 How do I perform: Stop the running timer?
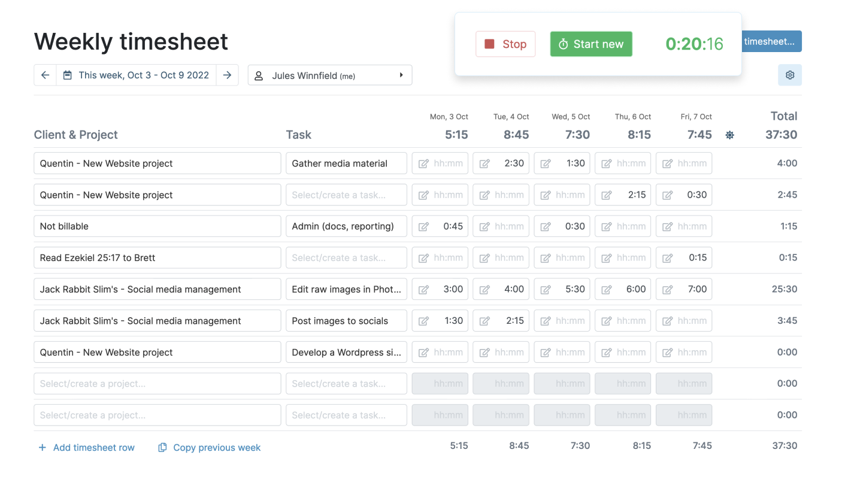click(505, 44)
